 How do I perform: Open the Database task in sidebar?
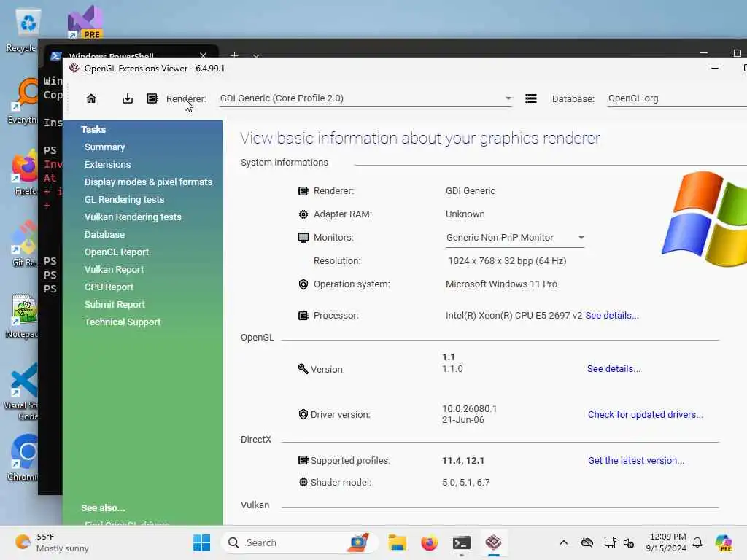(x=104, y=235)
